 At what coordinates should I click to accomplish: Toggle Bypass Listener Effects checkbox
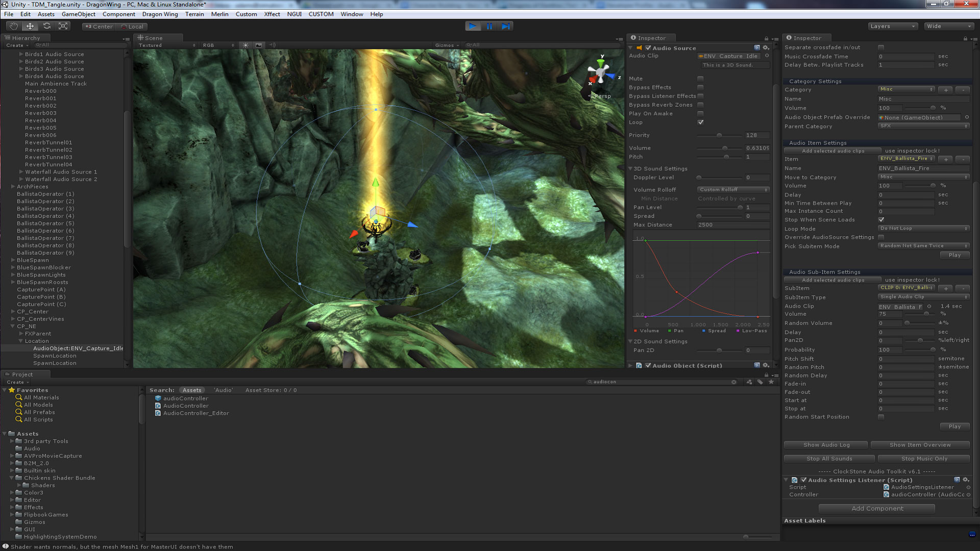pos(700,96)
